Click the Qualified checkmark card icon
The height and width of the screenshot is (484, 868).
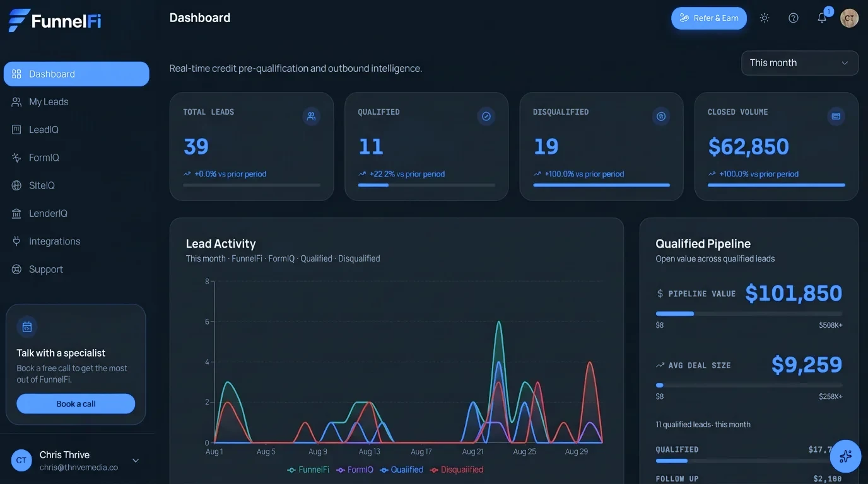click(486, 116)
